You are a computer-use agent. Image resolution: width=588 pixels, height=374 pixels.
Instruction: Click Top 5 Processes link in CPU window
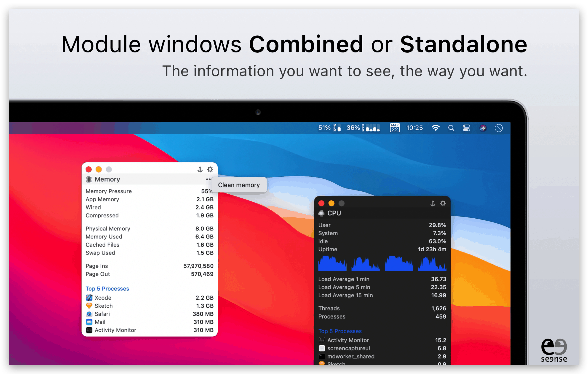pos(340,331)
